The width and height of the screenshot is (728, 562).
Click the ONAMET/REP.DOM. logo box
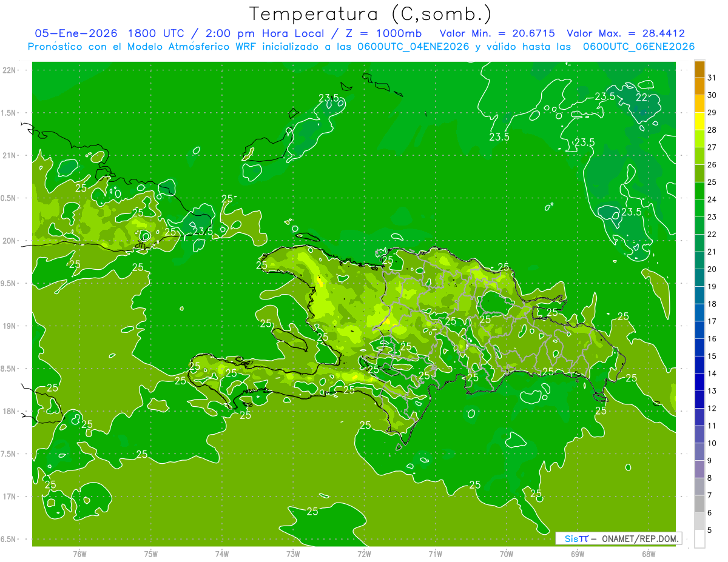point(618,538)
